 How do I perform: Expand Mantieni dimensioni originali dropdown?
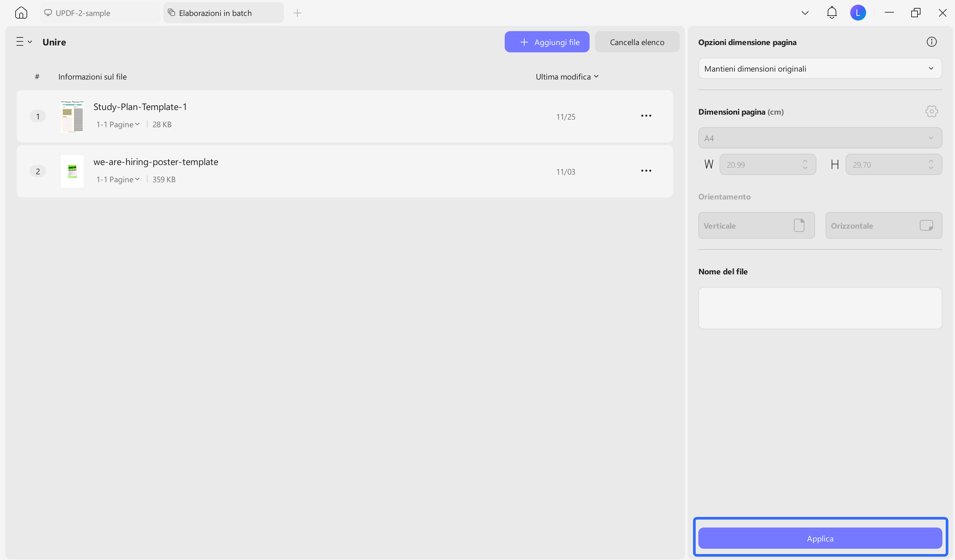coord(820,69)
